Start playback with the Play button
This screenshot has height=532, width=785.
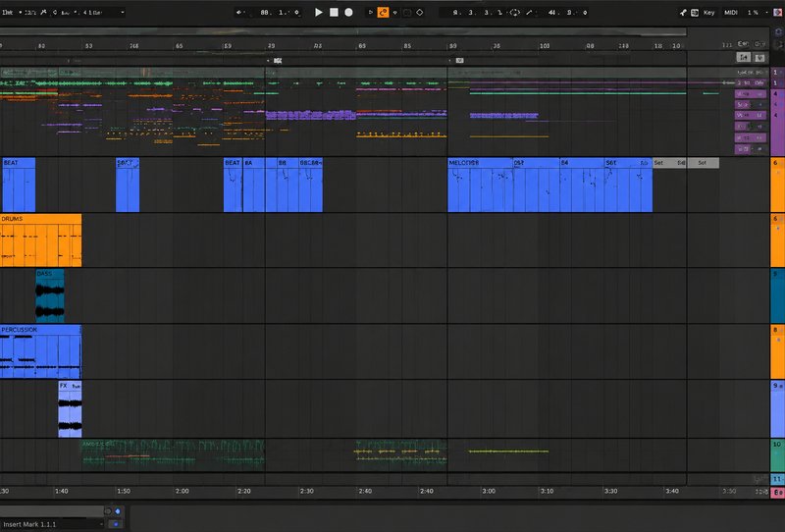click(318, 12)
